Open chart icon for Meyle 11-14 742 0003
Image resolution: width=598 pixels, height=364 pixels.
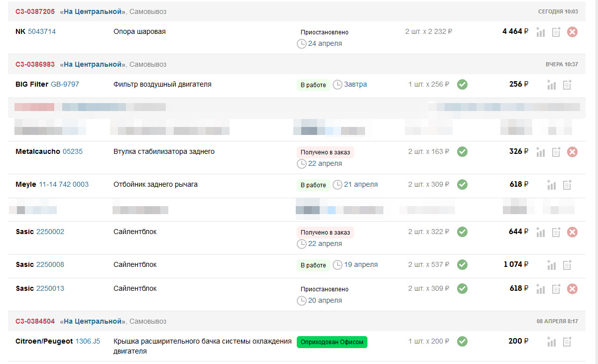coord(551,185)
